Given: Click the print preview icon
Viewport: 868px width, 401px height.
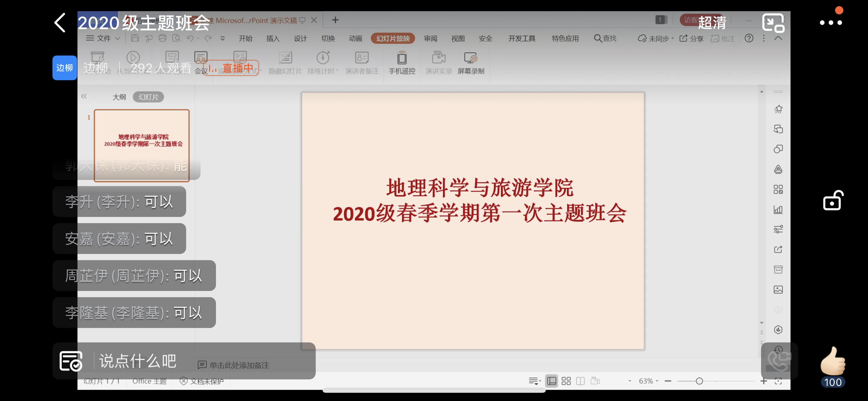Looking at the screenshot, I should click(176, 38).
